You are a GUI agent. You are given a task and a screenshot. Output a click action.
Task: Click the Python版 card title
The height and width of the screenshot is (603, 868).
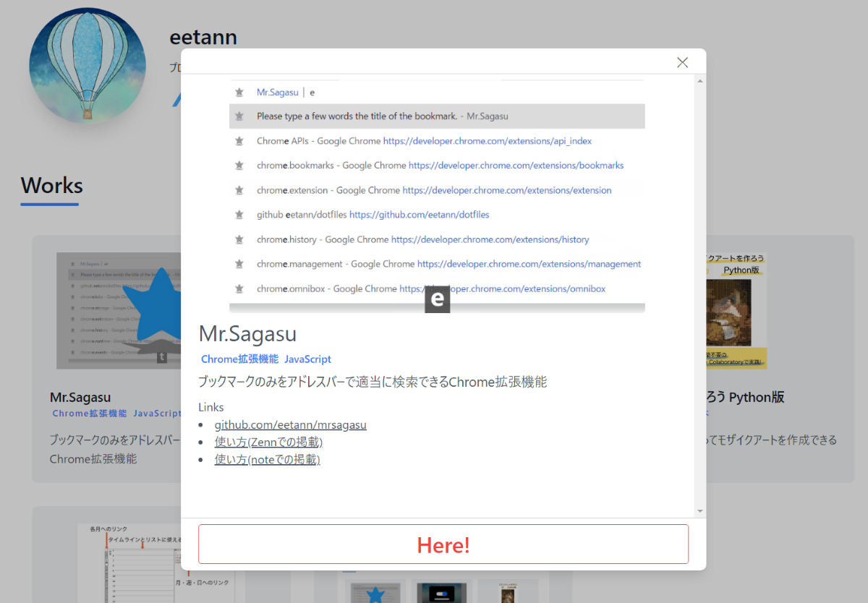tap(745, 397)
